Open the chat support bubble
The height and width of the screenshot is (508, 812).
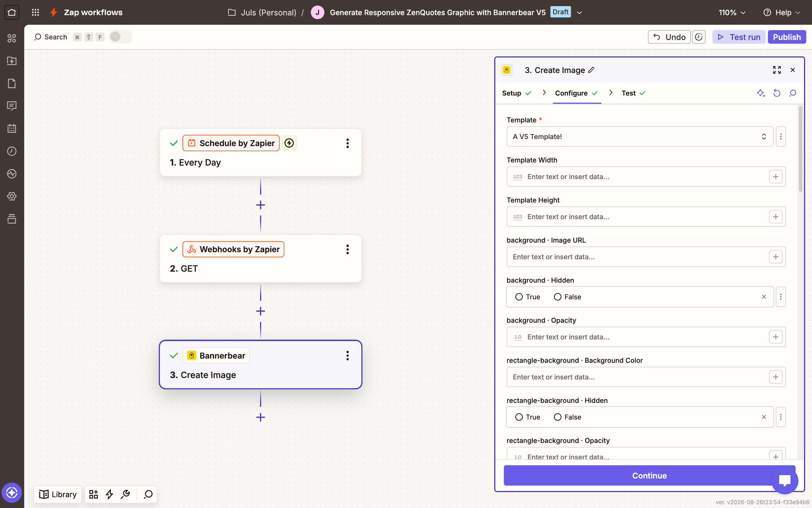(784, 480)
